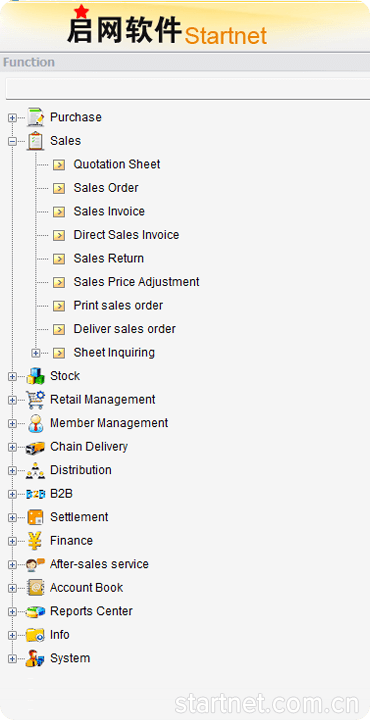This screenshot has height=720, width=370.
Task: Click the Stock colored boxes icon
Action: click(35, 376)
